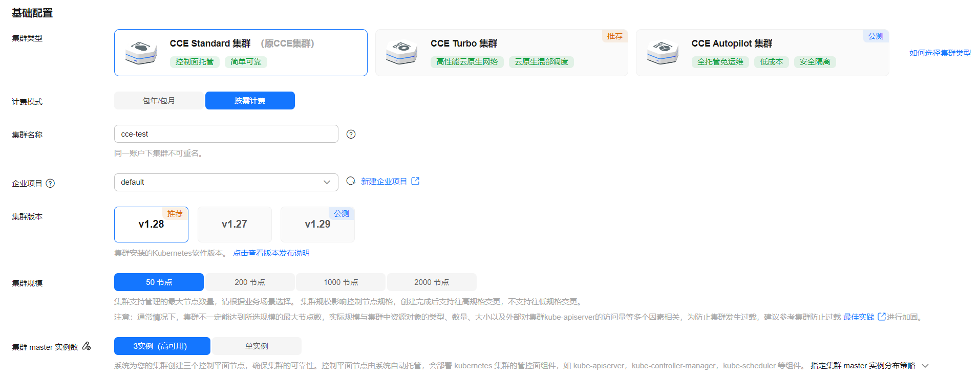Click the 全托管免运维 tag
Image resolution: width=980 pixels, height=378 pixels.
click(x=720, y=62)
